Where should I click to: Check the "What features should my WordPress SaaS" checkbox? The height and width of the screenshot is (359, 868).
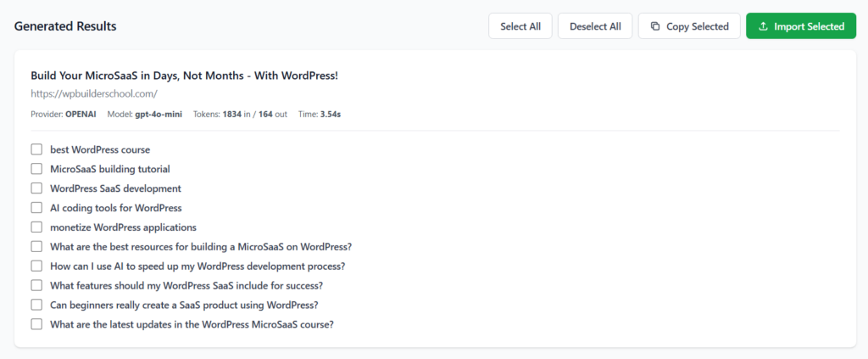click(x=36, y=286)
